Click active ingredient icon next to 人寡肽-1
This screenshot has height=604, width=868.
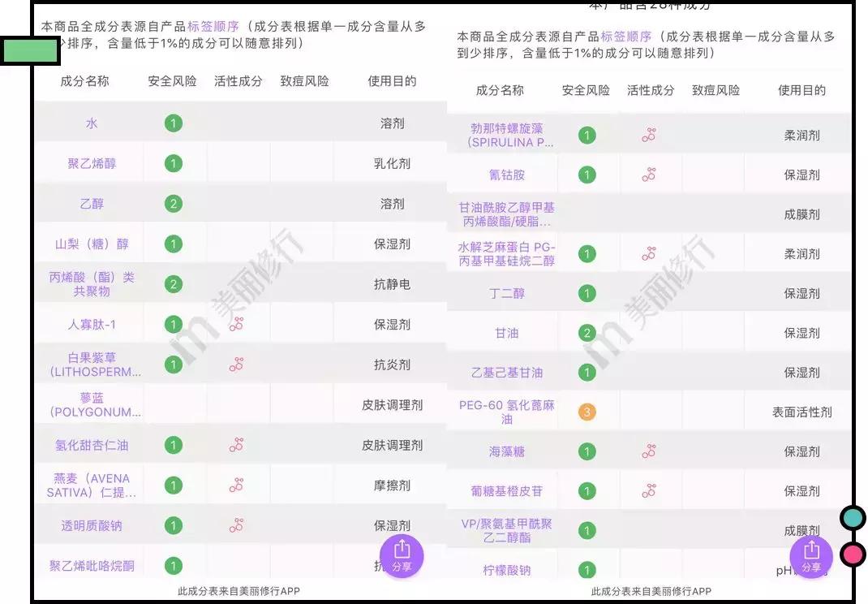tap(236, 324)
